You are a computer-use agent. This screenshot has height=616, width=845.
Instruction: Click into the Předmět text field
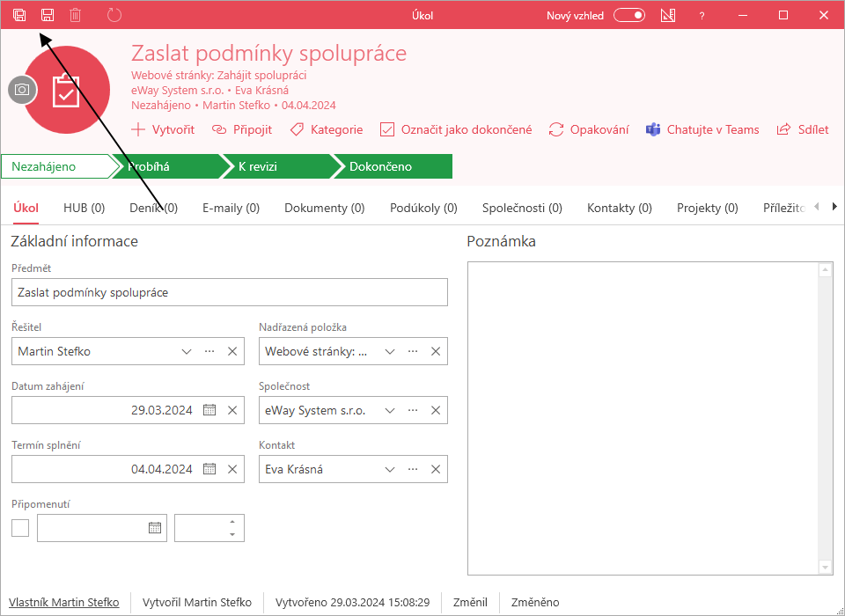(x=230, y=292)
